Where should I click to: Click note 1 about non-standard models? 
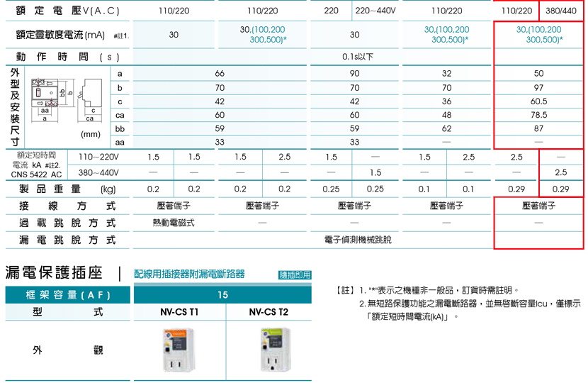click(439, 290)
